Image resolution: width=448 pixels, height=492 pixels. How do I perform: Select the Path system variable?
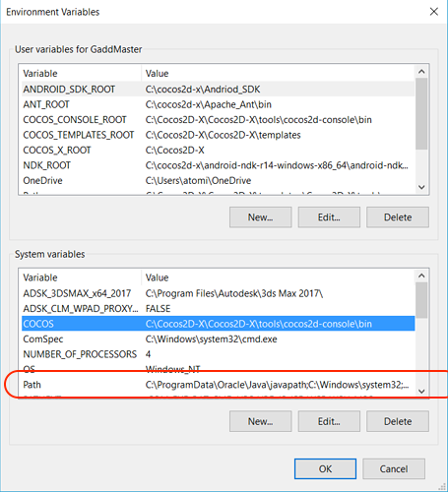tap(218, 385)
